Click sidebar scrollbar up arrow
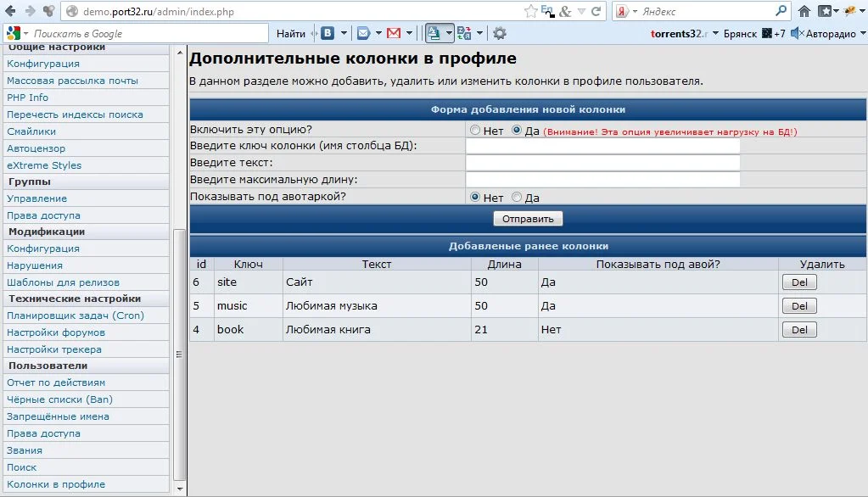The width and height of the screenshot is (868, 497). pos(179,53)
